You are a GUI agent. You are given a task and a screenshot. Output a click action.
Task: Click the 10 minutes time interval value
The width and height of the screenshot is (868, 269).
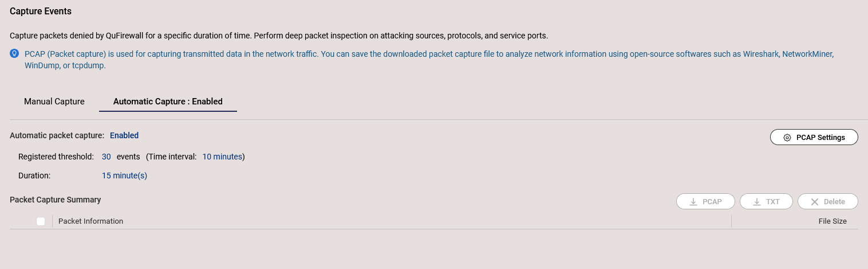222,157
